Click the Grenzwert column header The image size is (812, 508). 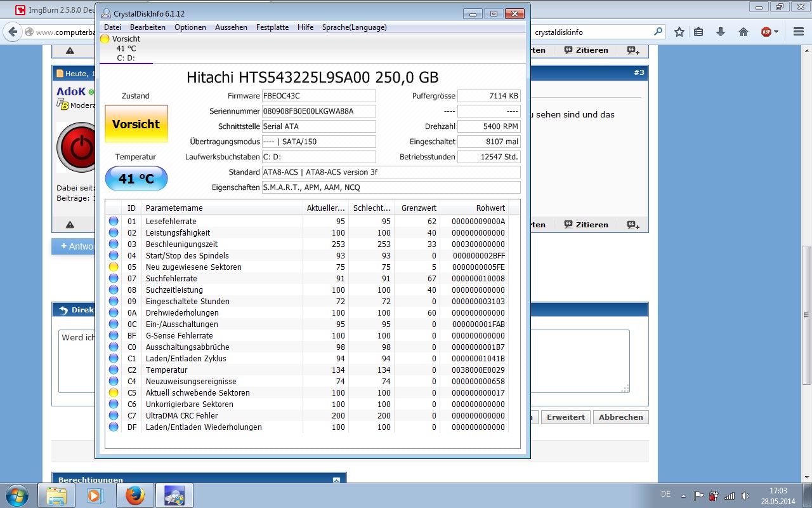[x=417, y=208]
